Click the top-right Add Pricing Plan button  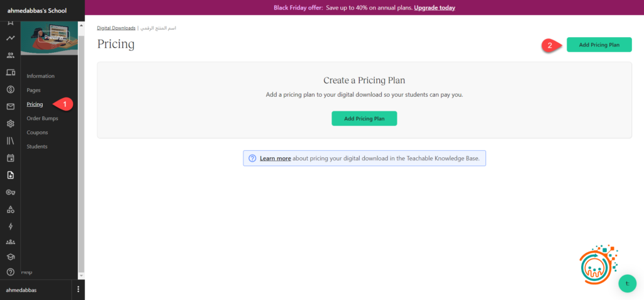[x=599, y=45]
